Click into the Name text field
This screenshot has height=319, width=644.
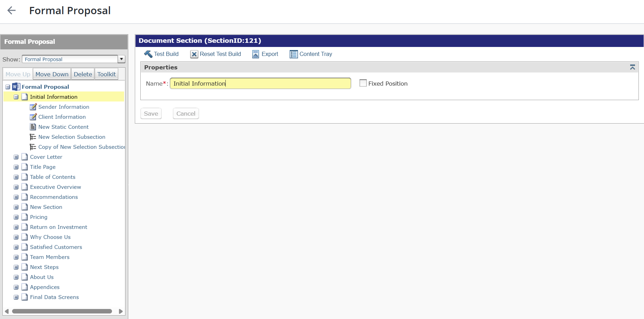tap(260, 84)
